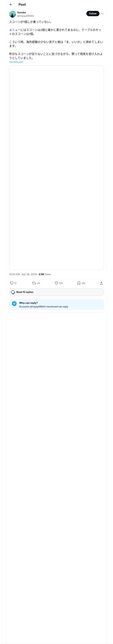Repost using the 1.1K retweet icon
The width and height of the screenshot is (113, 644).
[34, 283]
